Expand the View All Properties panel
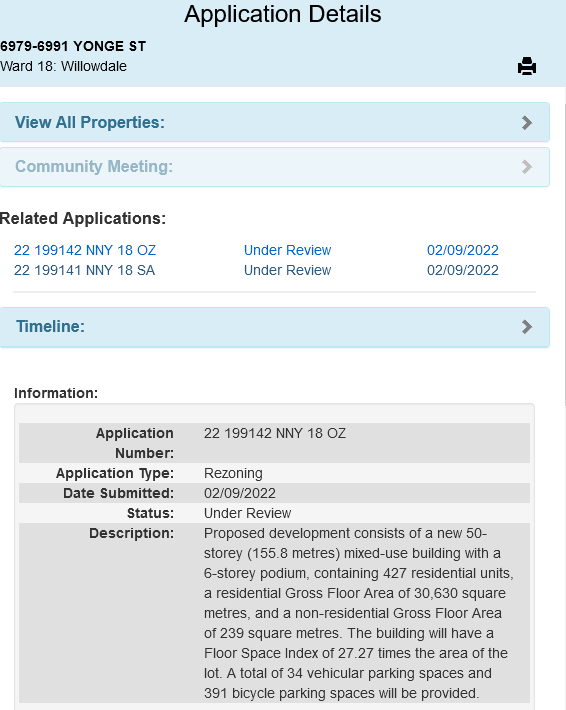The height and width of the screenshot is (710, 566). 275,122
